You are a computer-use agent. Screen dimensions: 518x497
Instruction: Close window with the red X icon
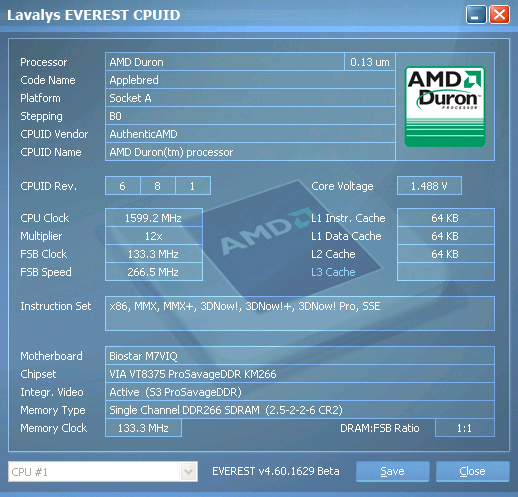pyautogui.click(x=499, y=15)
